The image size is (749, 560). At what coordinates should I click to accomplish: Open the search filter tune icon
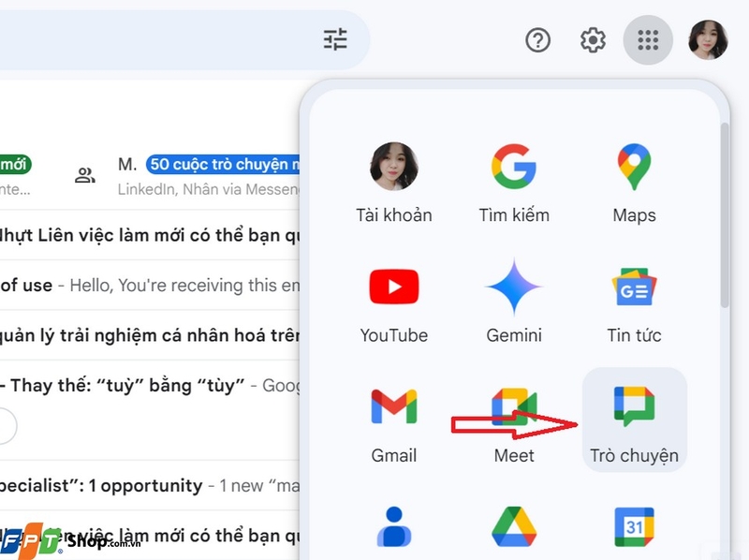tap(336, 39)
